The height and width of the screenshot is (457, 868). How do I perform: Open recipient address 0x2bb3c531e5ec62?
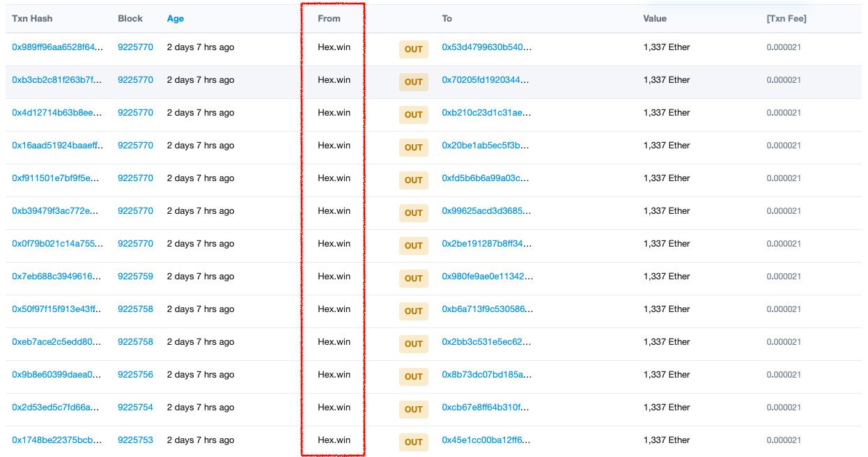(486, 342)
